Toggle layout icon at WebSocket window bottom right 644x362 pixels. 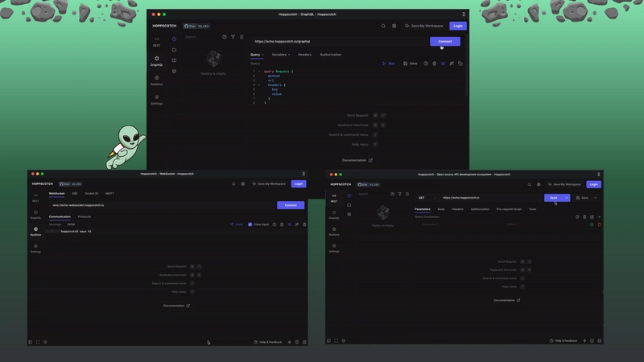(x=297, y=342)
